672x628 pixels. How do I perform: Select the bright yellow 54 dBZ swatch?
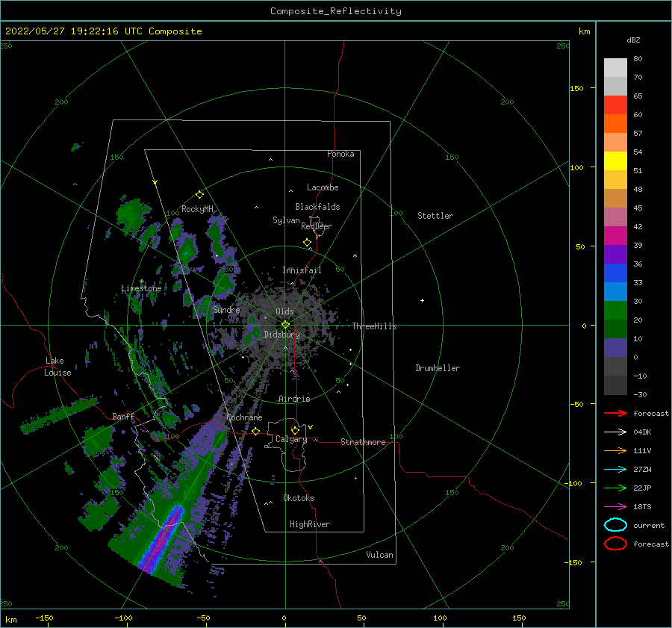pyautogui.click(x=615, y=161)
